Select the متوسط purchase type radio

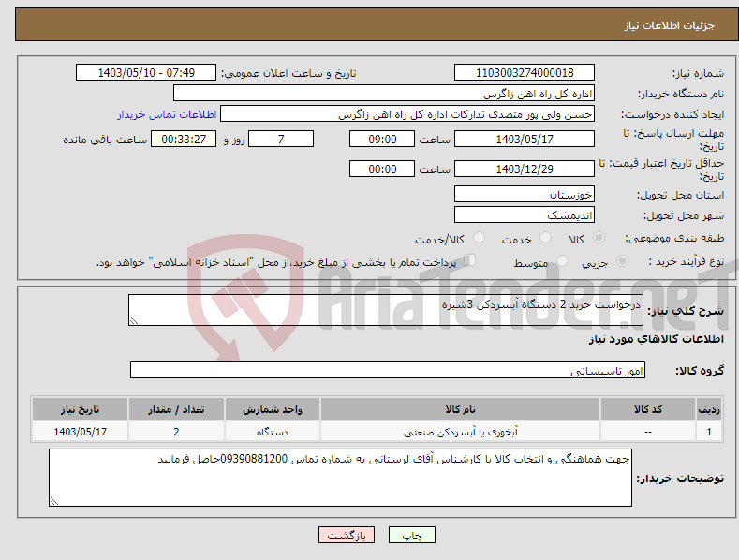562,260
